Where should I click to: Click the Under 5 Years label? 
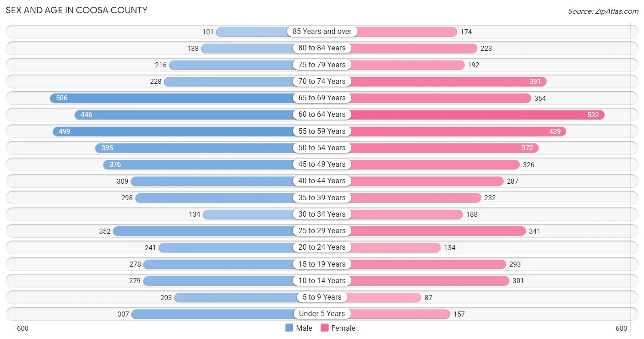pos(322,314)
